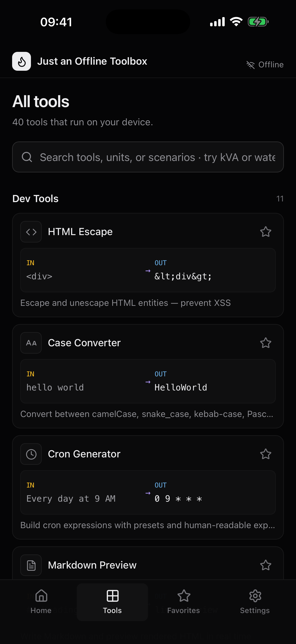The width and height of the screenshot is (296, 644).
Task: Click the search magnifier icon
Action: point(27,157)
